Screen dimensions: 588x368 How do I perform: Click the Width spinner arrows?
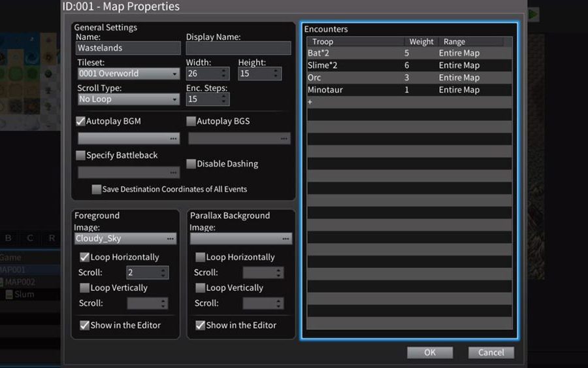click(224, 74)
